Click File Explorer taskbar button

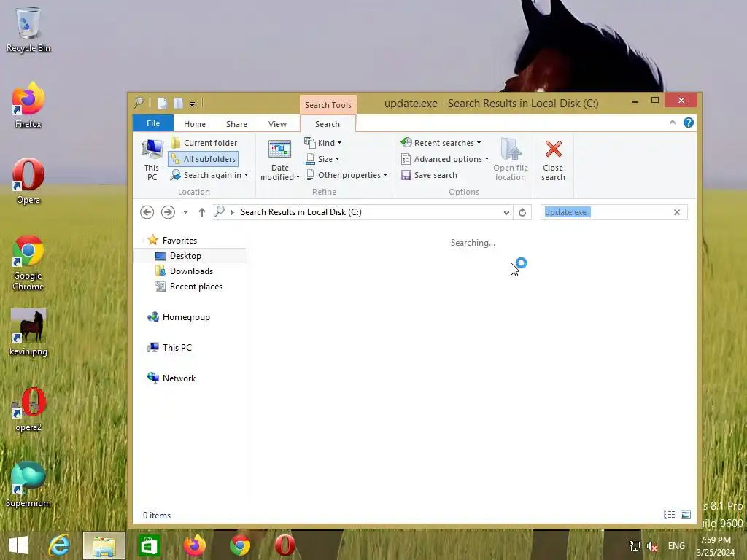click(104, 545)
